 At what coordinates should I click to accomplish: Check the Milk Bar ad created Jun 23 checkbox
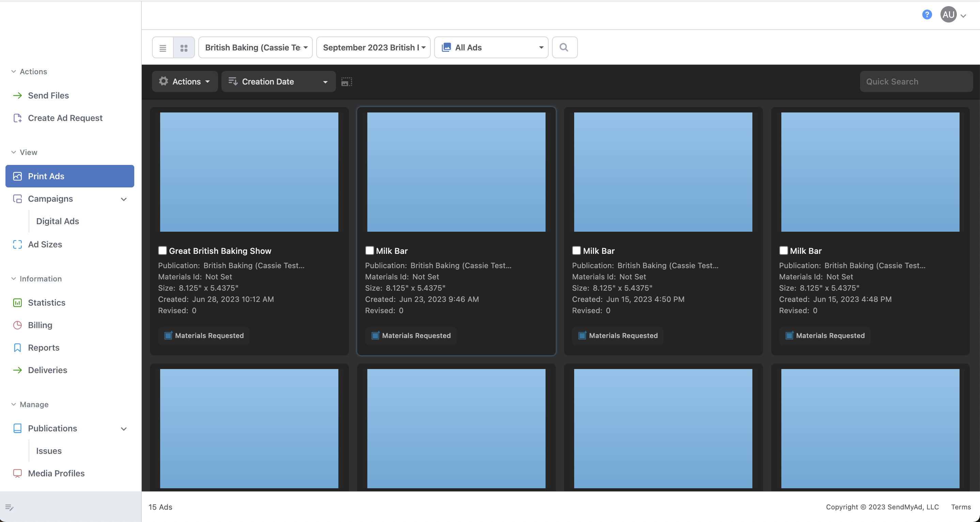click(369, 250)
